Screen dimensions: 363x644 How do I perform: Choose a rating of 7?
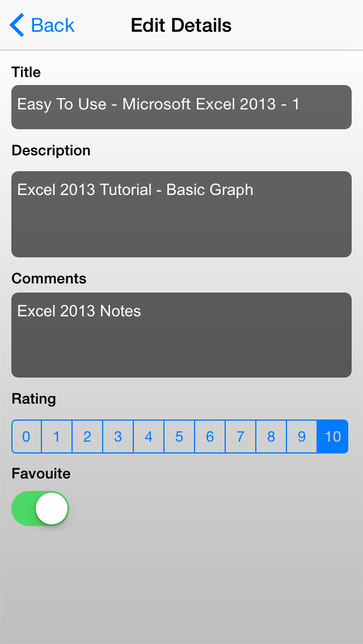240,437
